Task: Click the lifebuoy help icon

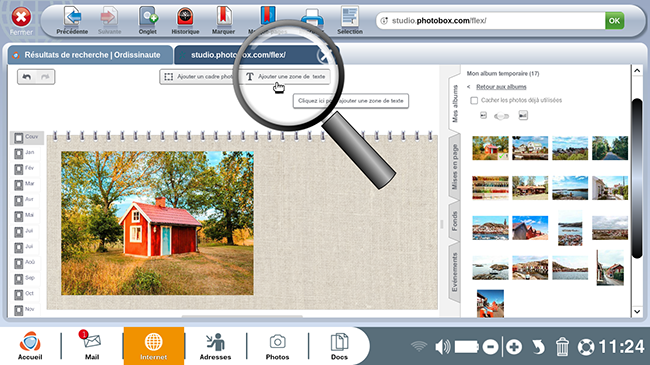Action: (x=586, y=347)
